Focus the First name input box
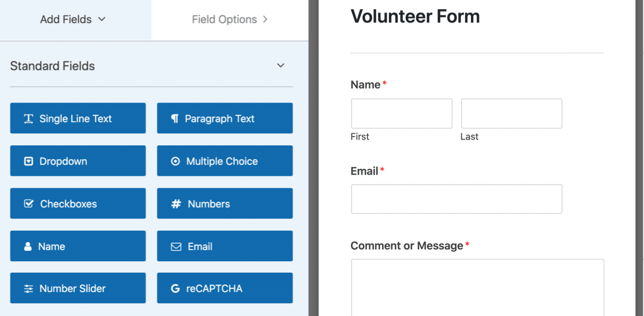 click(402, 113)
